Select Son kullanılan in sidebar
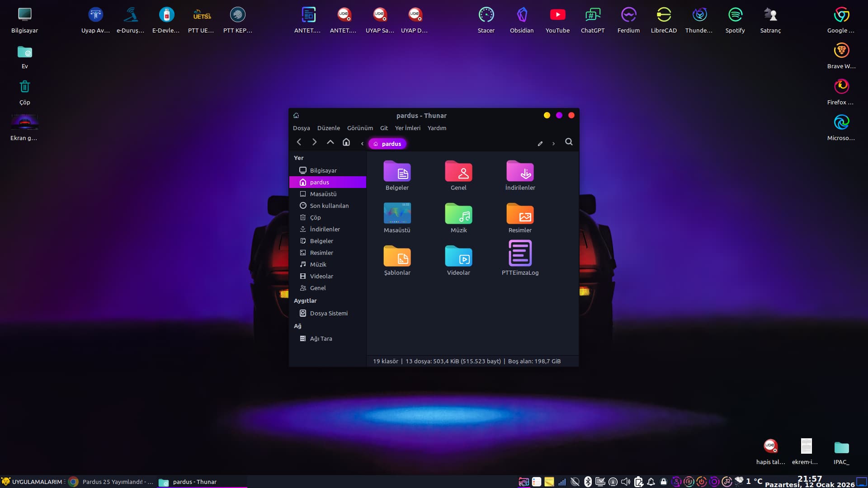Screen dimensions: 868x488 coord(329,206)
